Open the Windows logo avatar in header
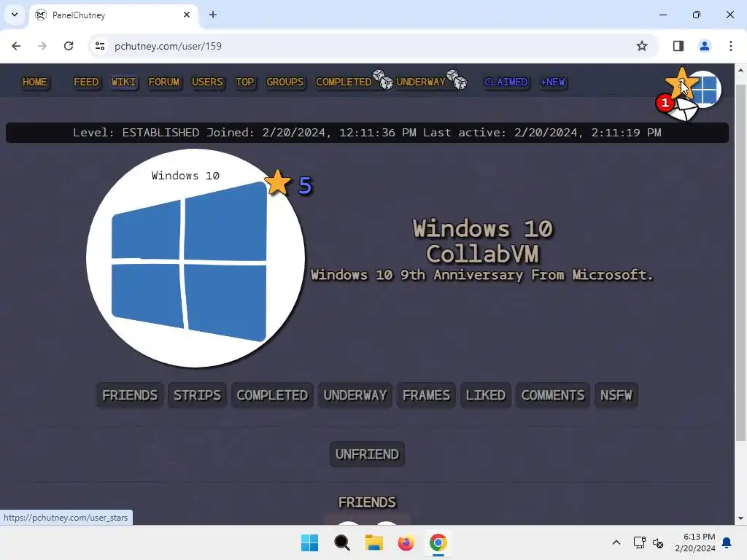Image resolution: width=747 pixels, height=560 pixels. click(707, 90)
